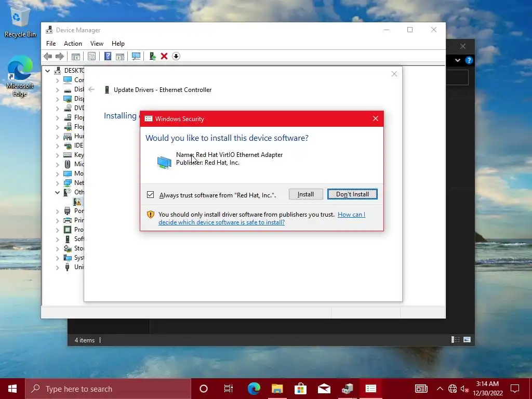Open File Explorer from the taskbar
This screenshot has height=399, width=532.
pos(277,389)
